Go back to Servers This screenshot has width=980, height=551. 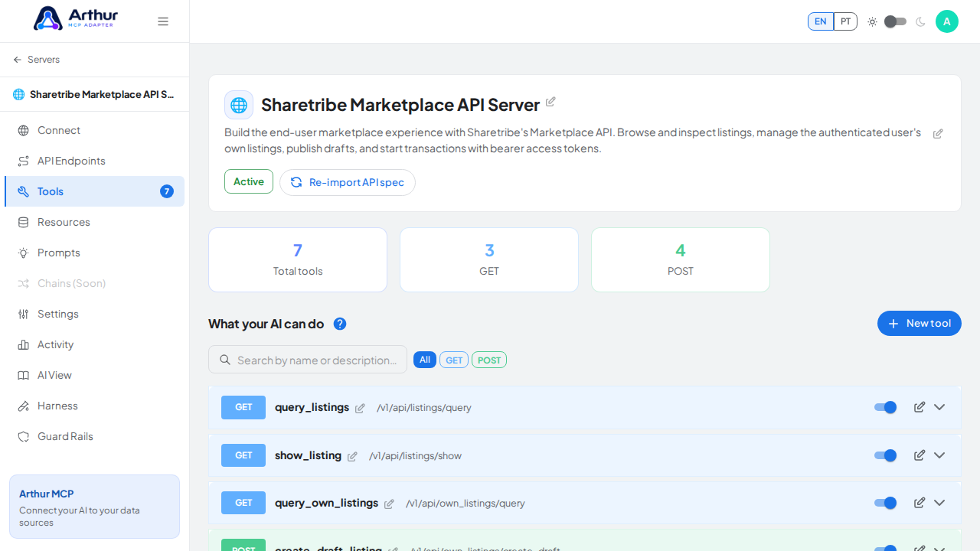point(37,60)
